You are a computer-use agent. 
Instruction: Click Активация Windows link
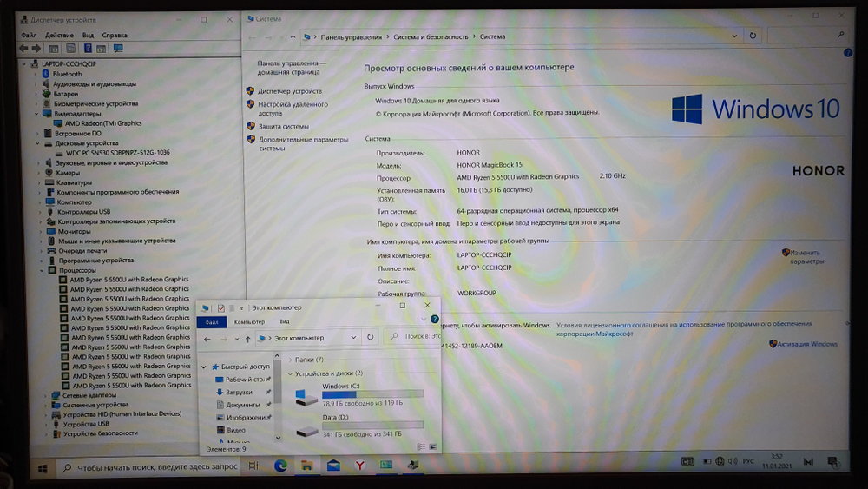tap(807, 344)
